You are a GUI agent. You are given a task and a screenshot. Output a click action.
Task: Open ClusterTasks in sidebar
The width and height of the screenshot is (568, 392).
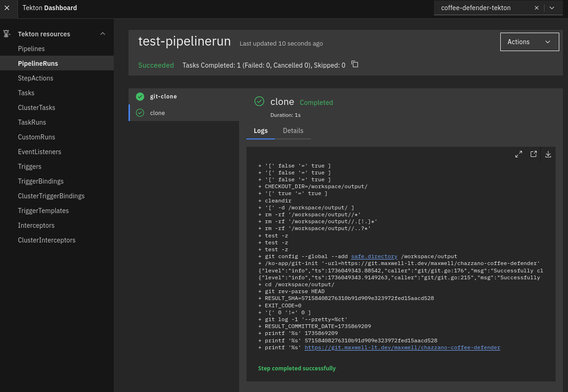coord(57,108)
